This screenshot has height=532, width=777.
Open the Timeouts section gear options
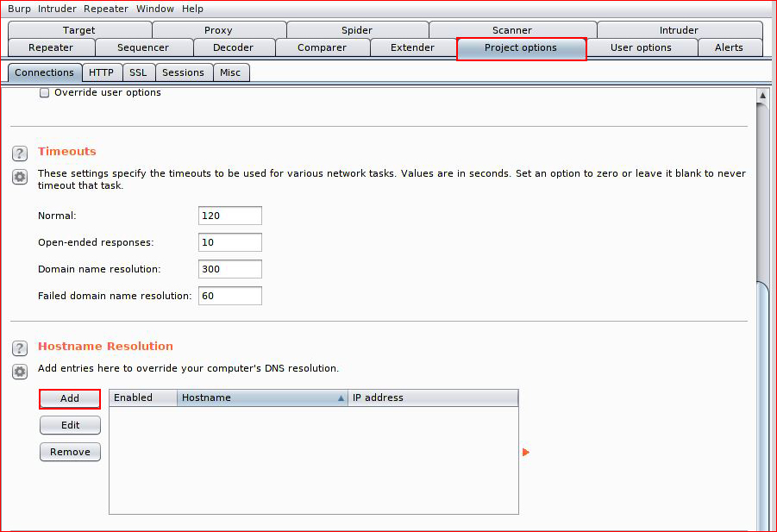pyautogui.click(x=20, y=177)
